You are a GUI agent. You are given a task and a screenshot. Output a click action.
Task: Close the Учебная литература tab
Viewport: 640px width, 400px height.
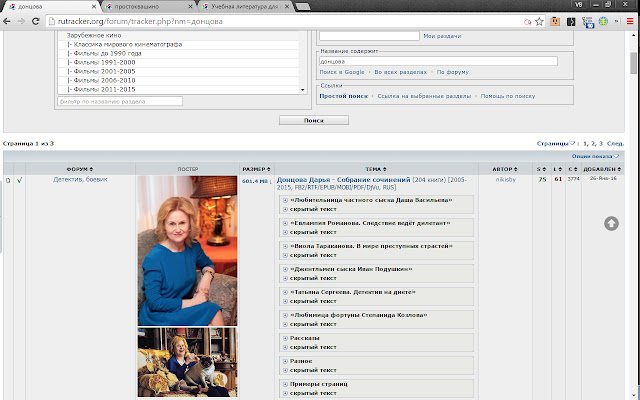287,7
